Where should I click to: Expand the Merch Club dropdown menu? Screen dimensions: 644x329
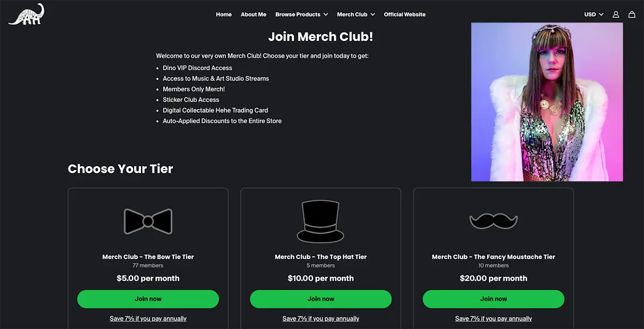click(x=356, y=14)
